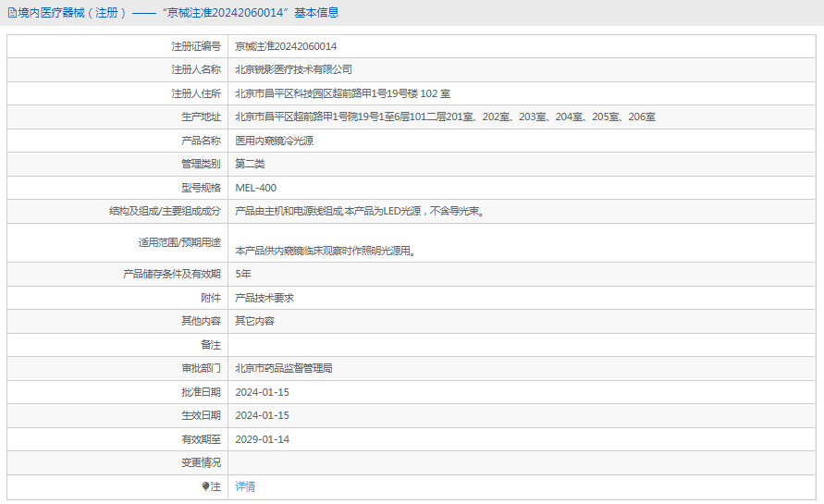Click the structure description mentioning LED光源
This screenshot has height=504, width=824.
pyautogui.click(x=360, y=211)
